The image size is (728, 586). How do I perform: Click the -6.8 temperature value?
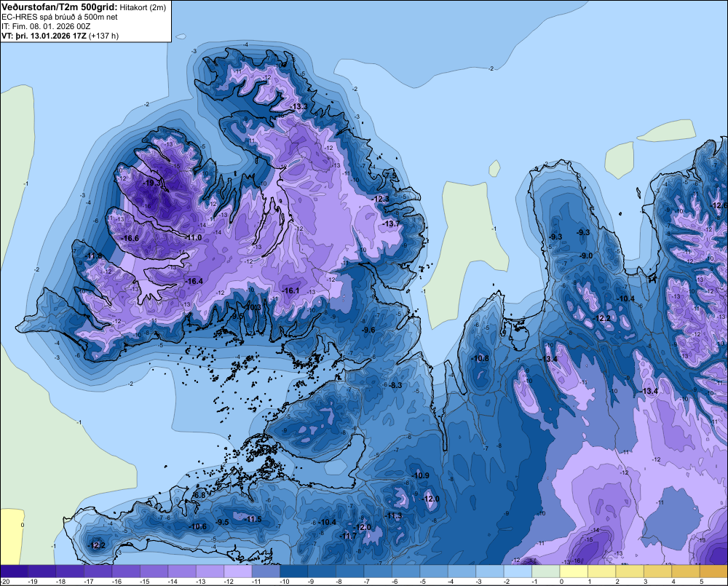199,496
